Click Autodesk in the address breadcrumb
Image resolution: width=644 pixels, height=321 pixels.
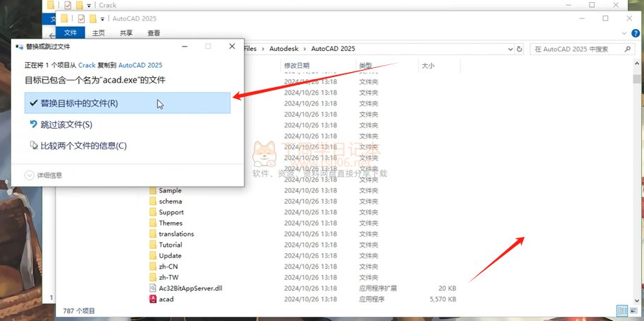282,49
